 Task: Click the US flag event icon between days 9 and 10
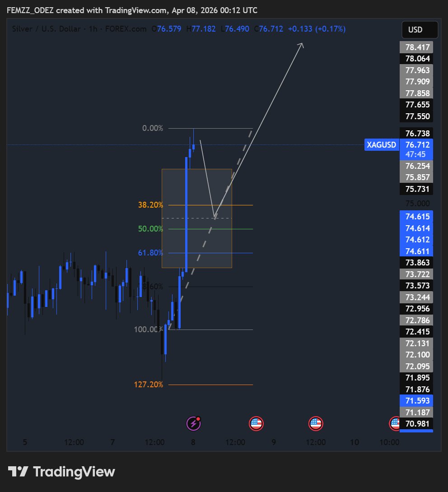coord(316,423)
